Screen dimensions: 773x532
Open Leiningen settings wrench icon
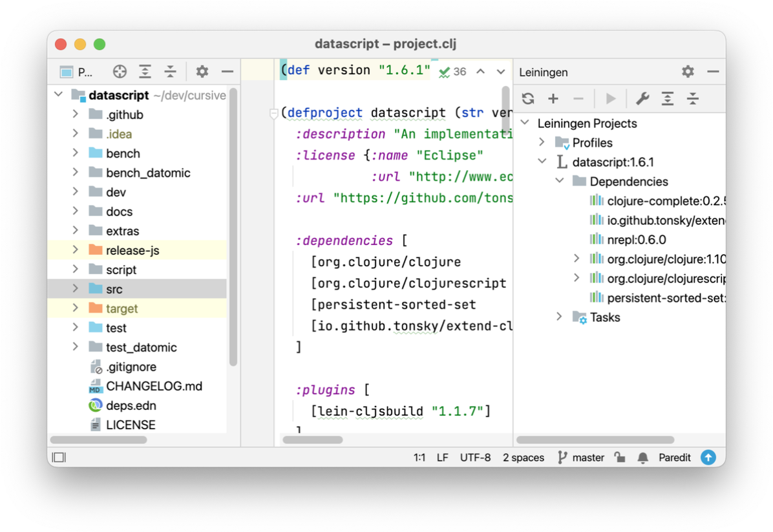point(642,99)
